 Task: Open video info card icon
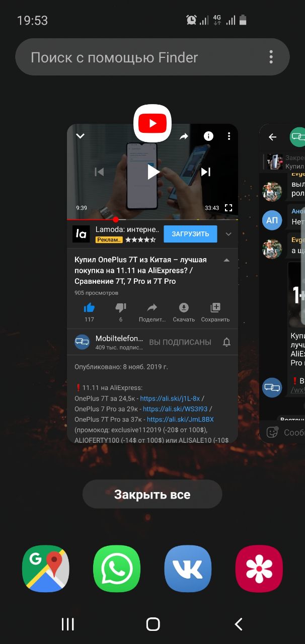208,136
